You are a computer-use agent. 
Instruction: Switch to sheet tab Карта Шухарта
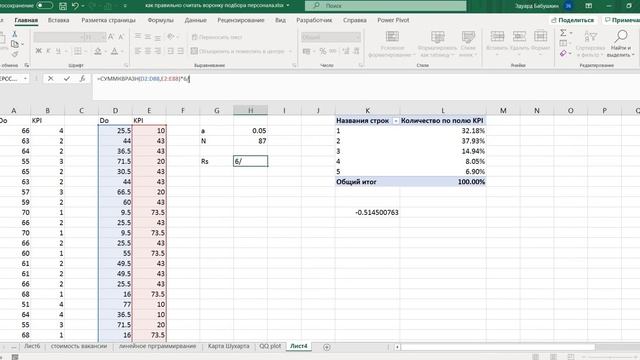coord(229,346)
